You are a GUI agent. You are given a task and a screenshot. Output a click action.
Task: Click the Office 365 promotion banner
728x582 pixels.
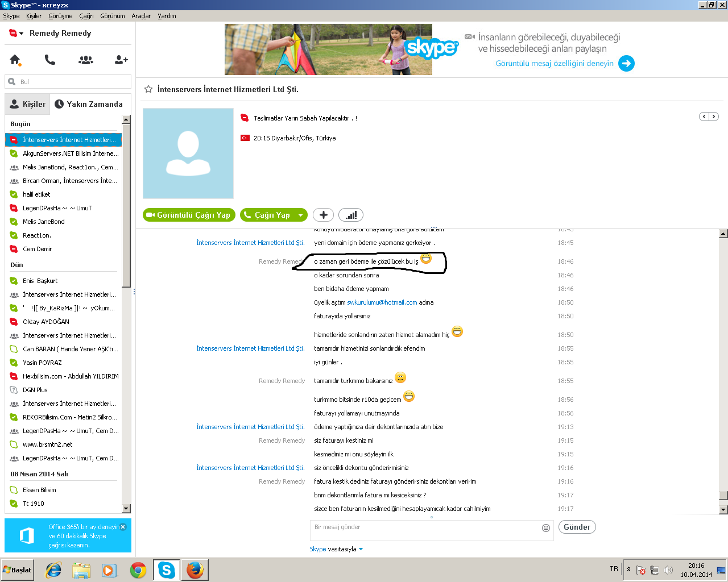point(68,535)
